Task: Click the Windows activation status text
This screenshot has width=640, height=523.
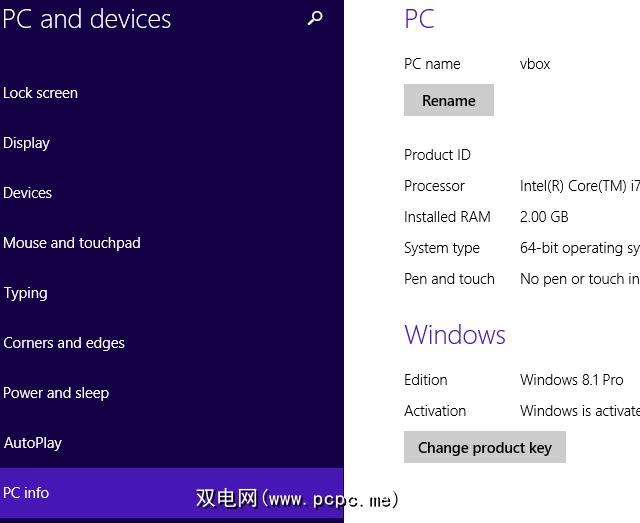Action: [579, 411]
